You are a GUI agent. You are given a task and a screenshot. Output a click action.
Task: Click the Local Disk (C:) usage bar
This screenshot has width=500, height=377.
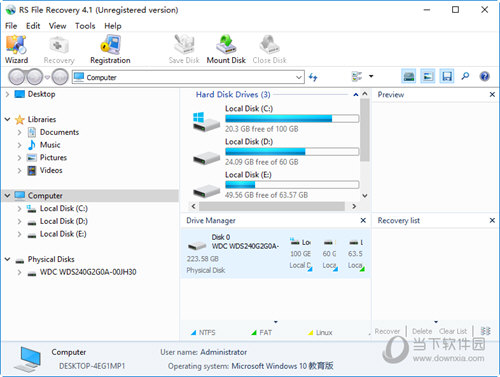[292, 119]
